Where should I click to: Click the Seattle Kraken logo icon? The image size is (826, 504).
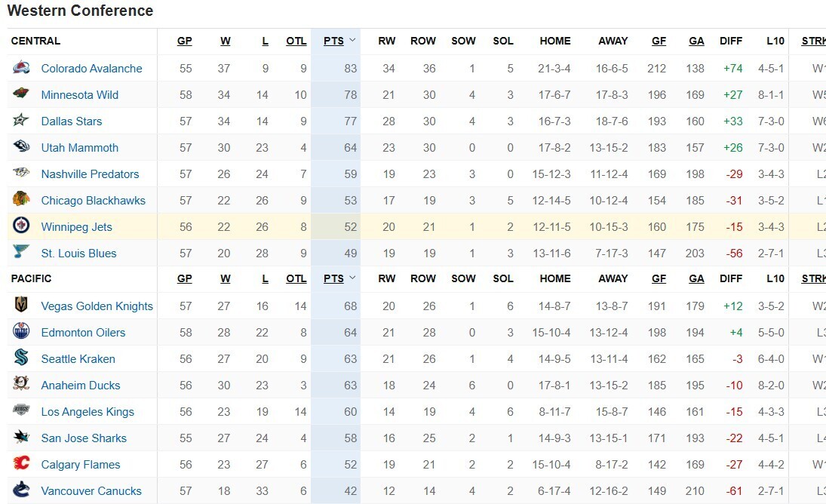tap(22, 358)
